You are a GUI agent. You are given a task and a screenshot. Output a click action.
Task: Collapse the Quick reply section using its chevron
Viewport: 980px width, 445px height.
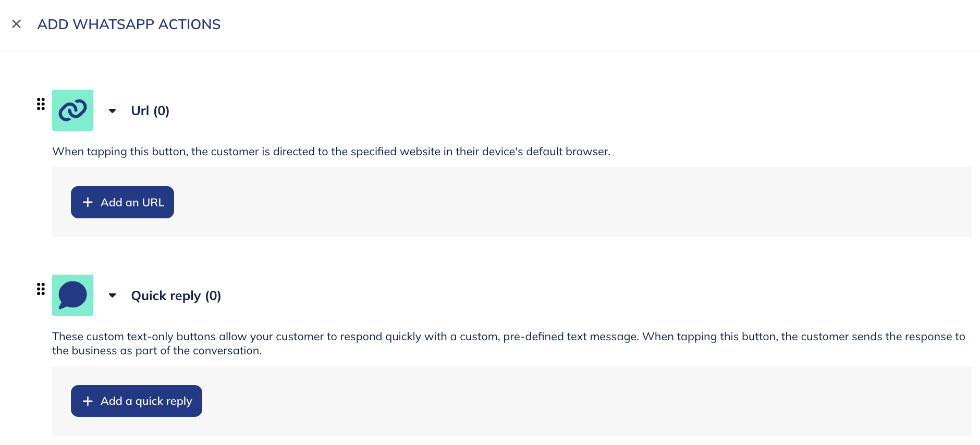112,296
